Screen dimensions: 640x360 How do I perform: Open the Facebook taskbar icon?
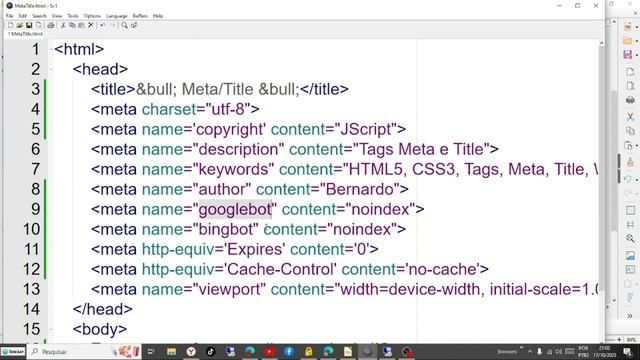[x=289, y=351]
